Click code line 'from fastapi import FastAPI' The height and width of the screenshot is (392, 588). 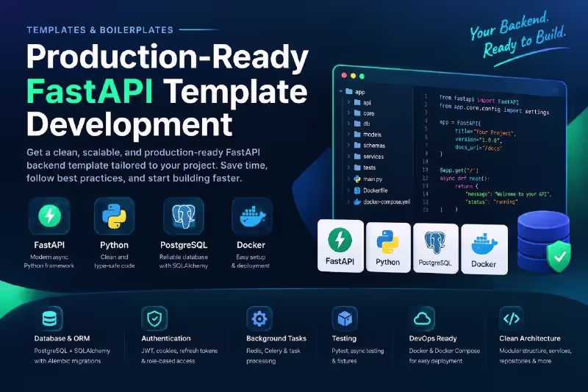479,99
